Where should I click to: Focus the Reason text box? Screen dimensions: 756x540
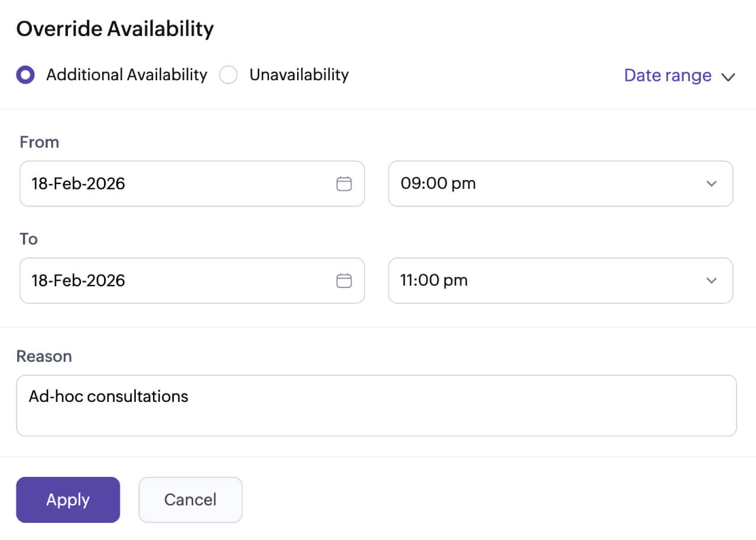[376, 405]
